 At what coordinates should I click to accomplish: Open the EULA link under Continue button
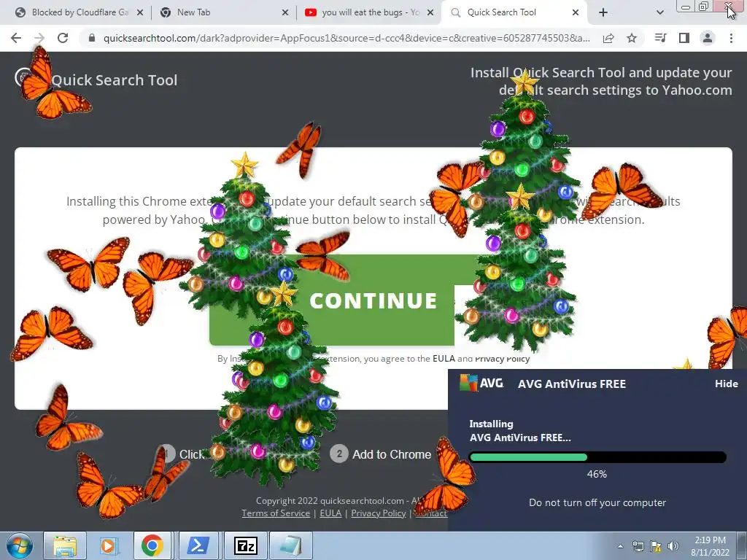coord(444,359)
